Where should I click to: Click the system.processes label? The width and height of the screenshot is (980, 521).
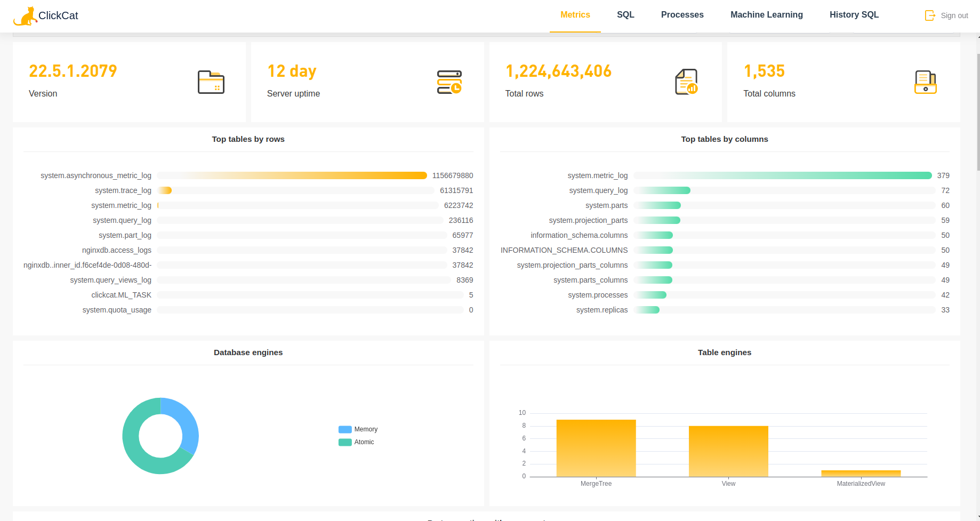(598, 295)
